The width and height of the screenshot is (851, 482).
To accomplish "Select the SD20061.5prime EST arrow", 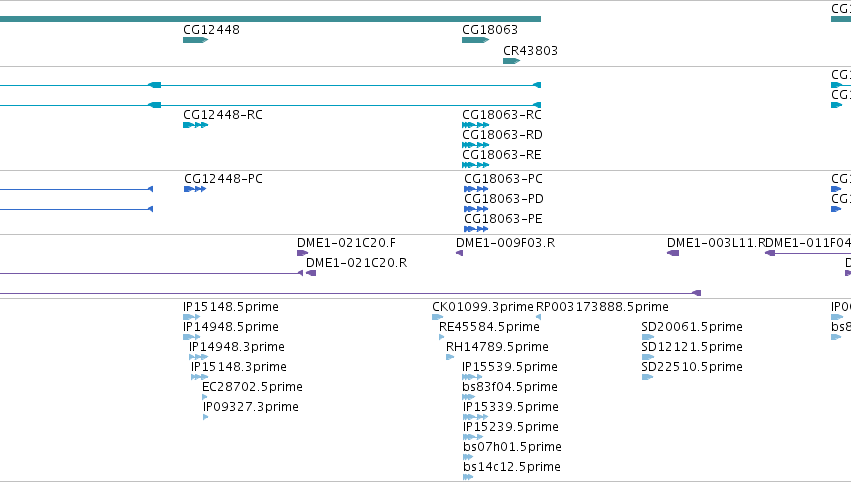I will pos(647,337).
